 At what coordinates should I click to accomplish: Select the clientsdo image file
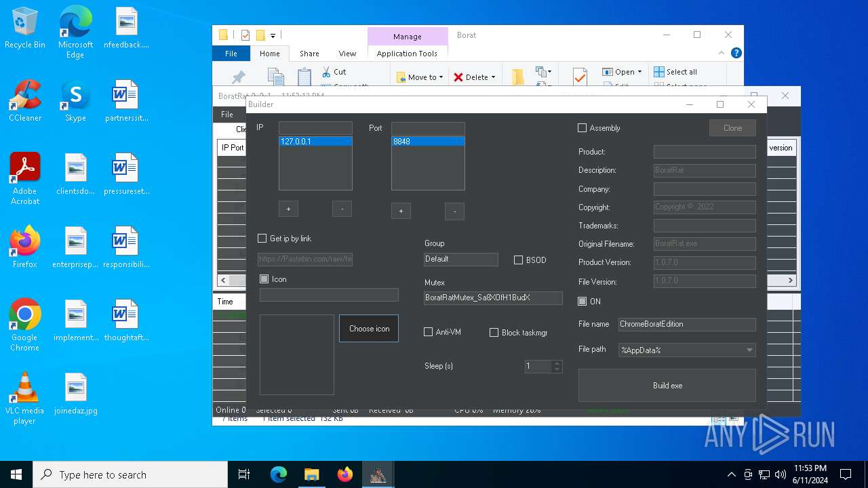point(76,174)
